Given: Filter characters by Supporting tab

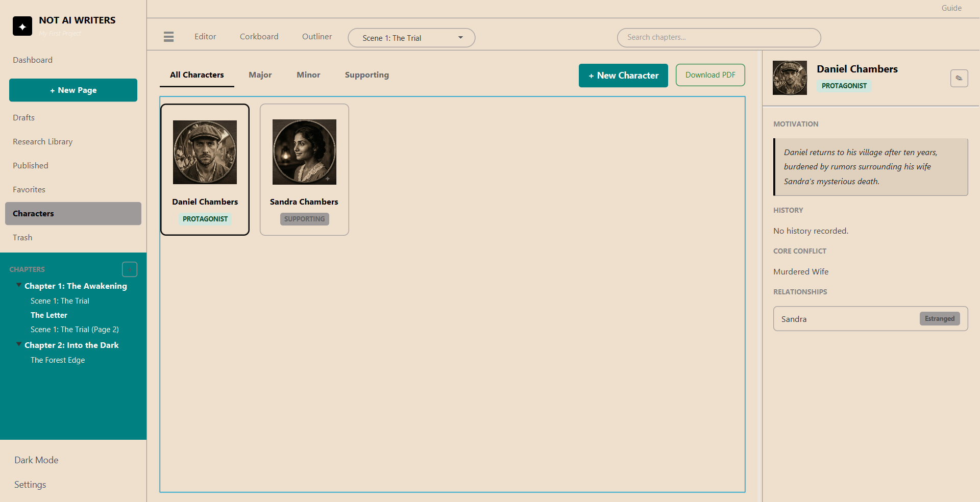Looking at the screenshot, I should click(x=367, y=75).
